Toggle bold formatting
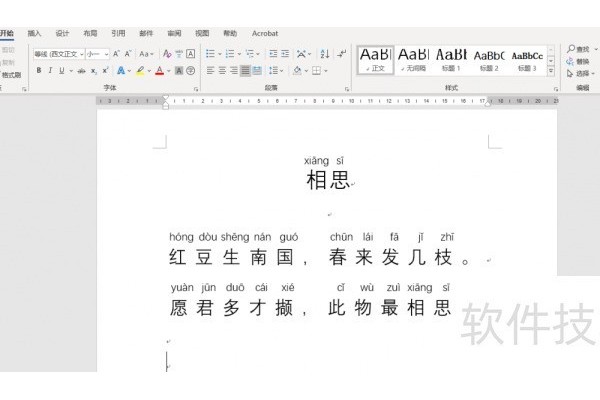 39,71
